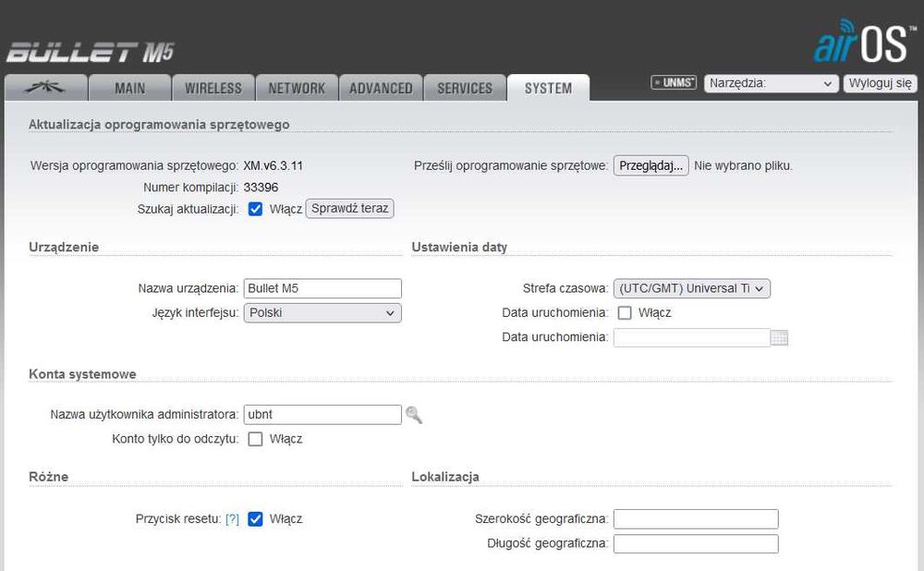Open the SERVICES tab

tap(465, 88)
